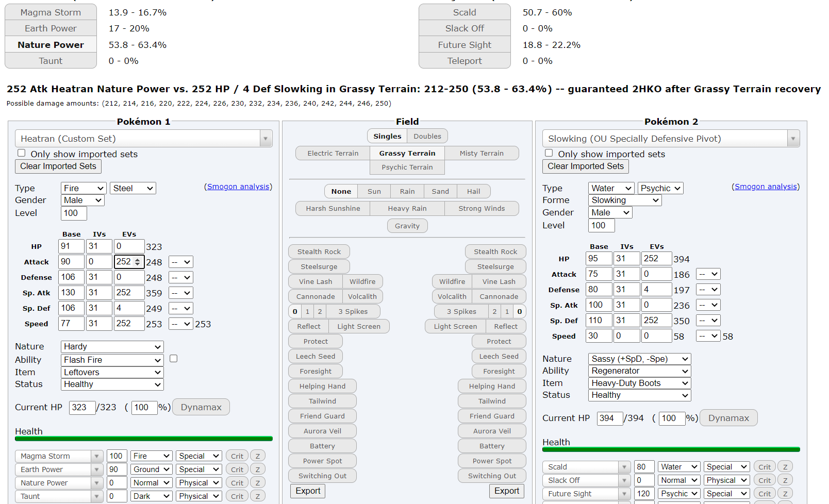Dynamax Slowking
This screenshot has width=829, height=504.
(728, 418)
